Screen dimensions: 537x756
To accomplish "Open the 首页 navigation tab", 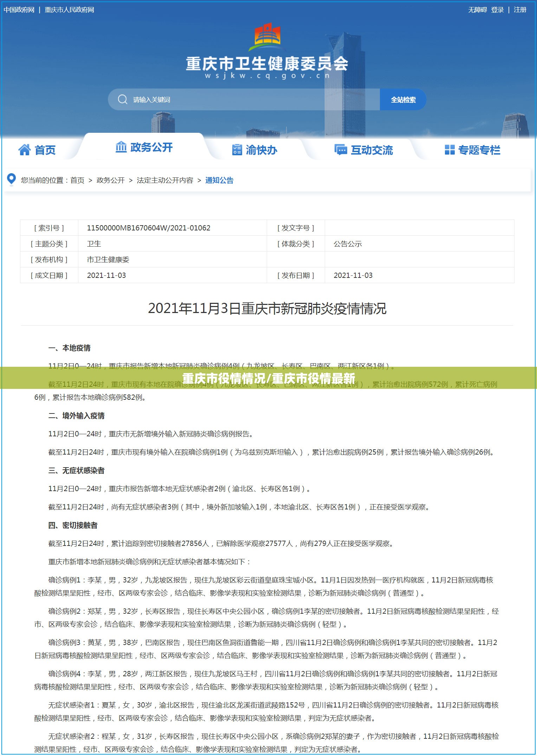I will (37, 150).
